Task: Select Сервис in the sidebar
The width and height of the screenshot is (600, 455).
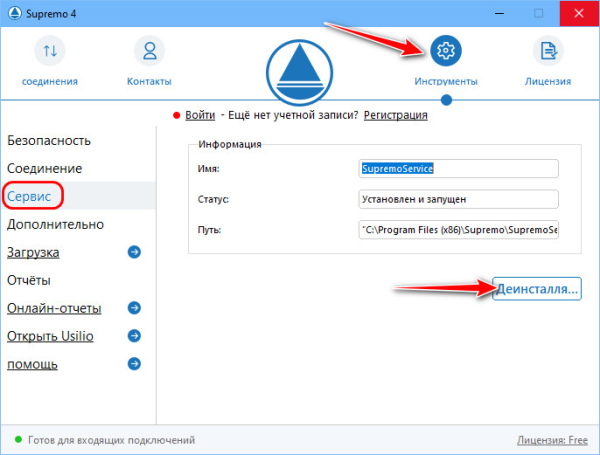Action: coord(30,196)
